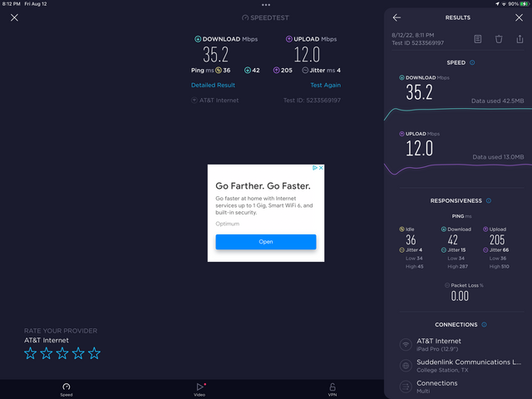The image size is (532, 399).
Task: Tap the three-dot multitasking control at top
Action: (266, 5)
